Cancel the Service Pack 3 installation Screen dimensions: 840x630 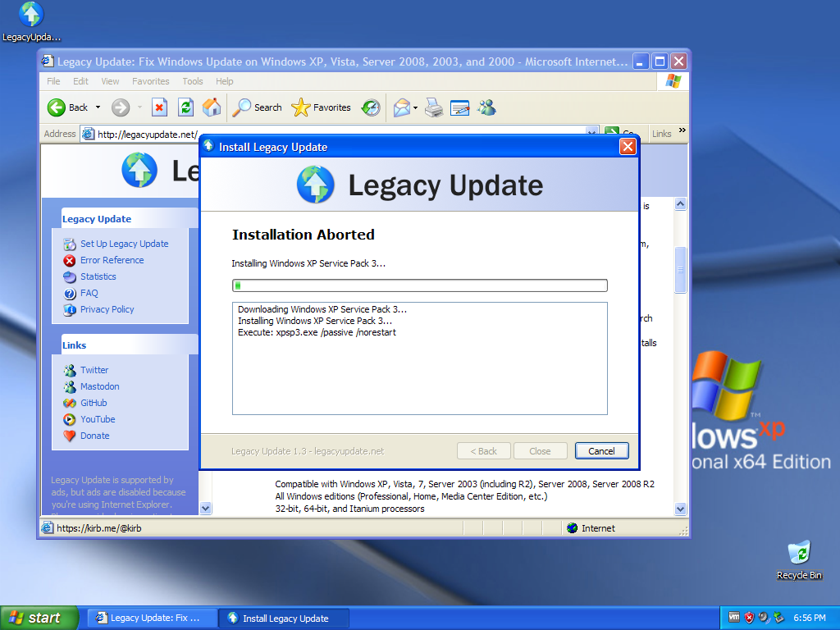601,450
